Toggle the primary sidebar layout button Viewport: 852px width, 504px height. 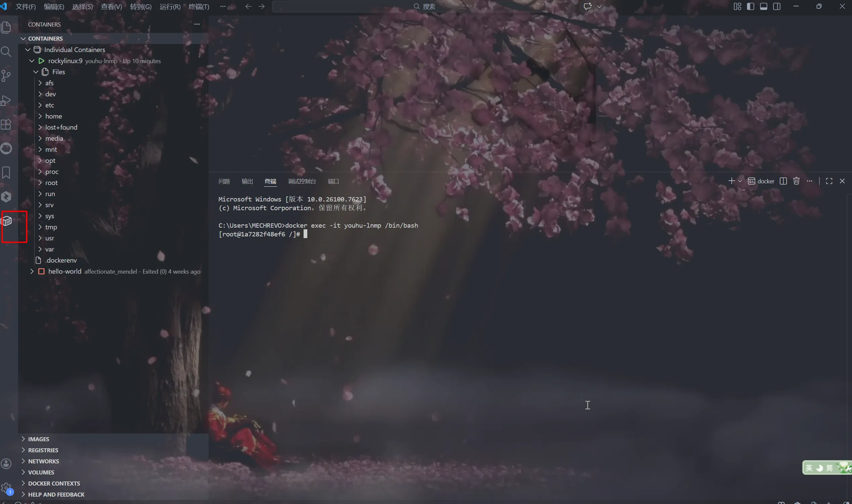(751, 6)
